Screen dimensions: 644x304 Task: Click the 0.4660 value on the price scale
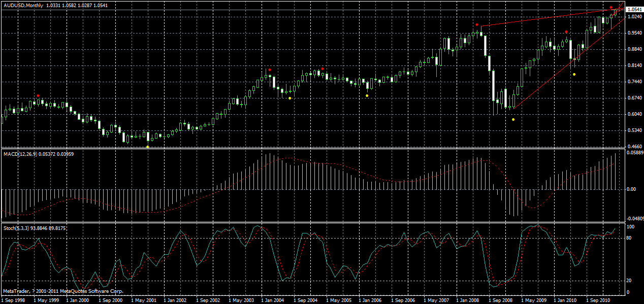[x=635, y=146]
